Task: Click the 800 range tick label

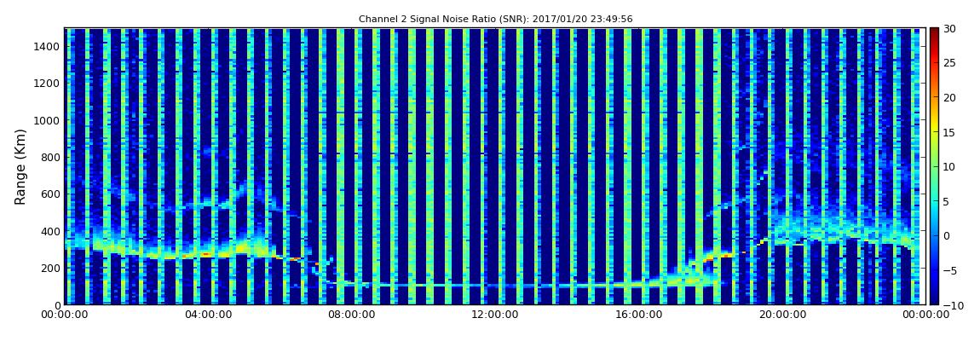Action: point(50,157)
